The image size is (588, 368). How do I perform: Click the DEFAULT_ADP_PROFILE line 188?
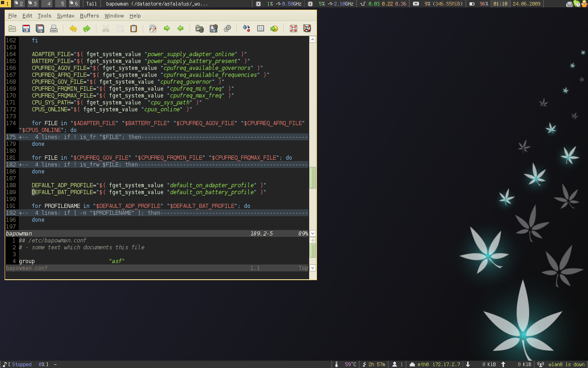(x=149, y=185)
